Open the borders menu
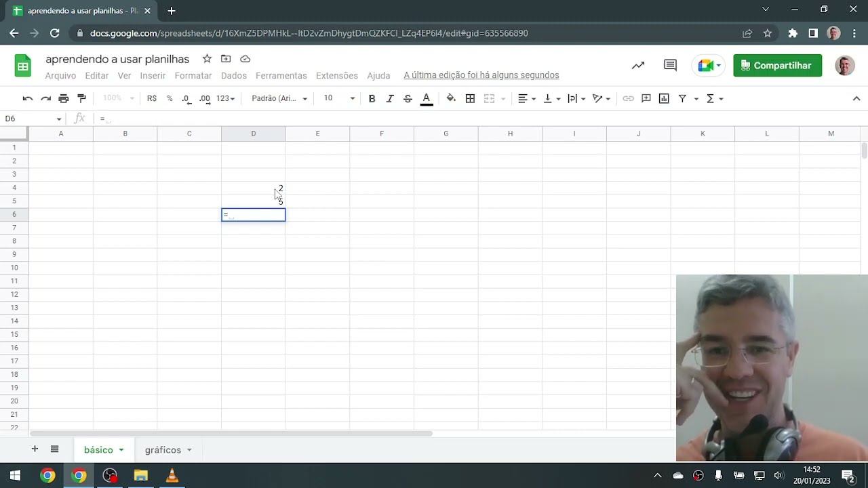 [470, 98]
